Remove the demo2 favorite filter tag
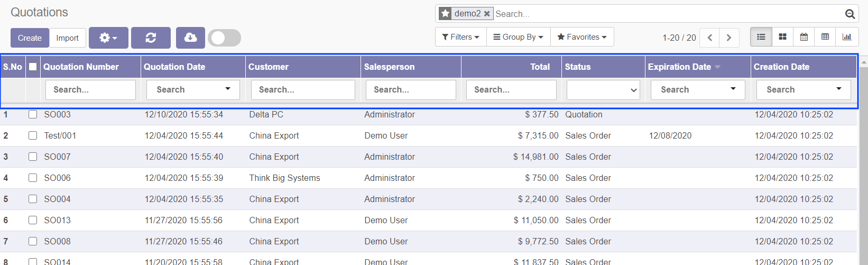Viewport: 868px width, 265px height. pyautogui.click(x=487, y=14)
